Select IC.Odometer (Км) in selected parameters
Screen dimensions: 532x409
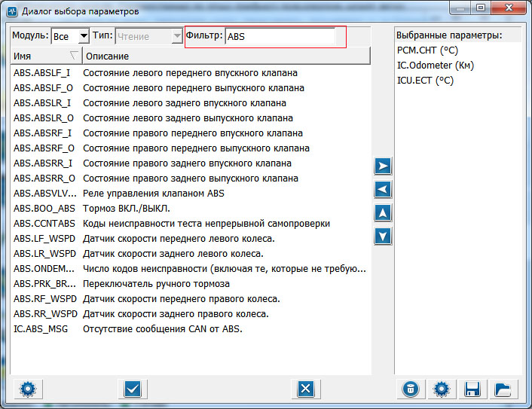[458, 65]
